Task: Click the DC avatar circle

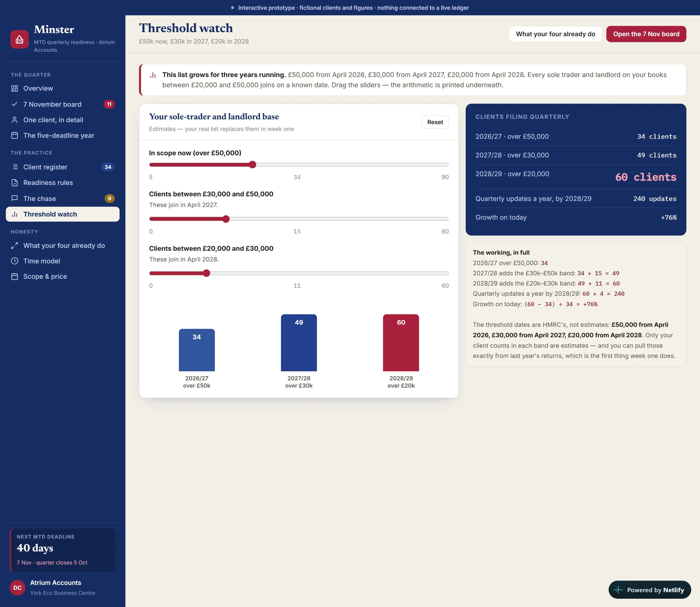Action: pyautogui.click(x=17, y=588)
